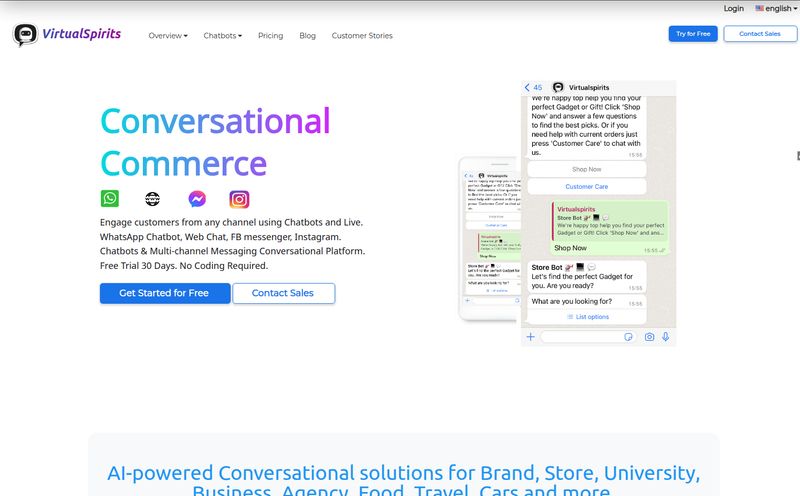Open the Pricing page

click(x=270, y=36)
